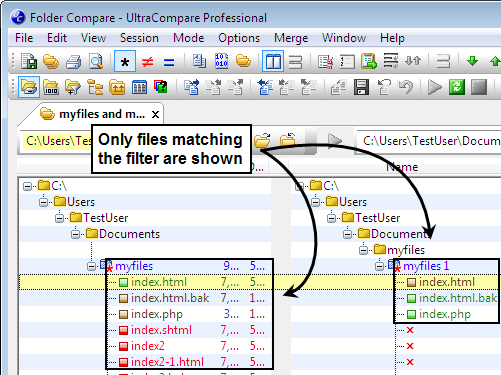Open folders with the yellow stacked-folders icon

point(51,61)
